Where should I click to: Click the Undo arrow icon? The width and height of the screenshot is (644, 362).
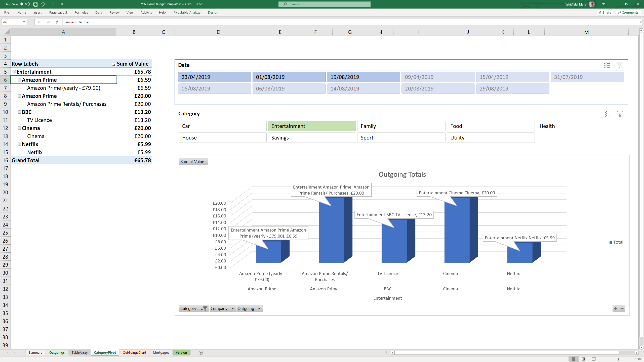43,4
